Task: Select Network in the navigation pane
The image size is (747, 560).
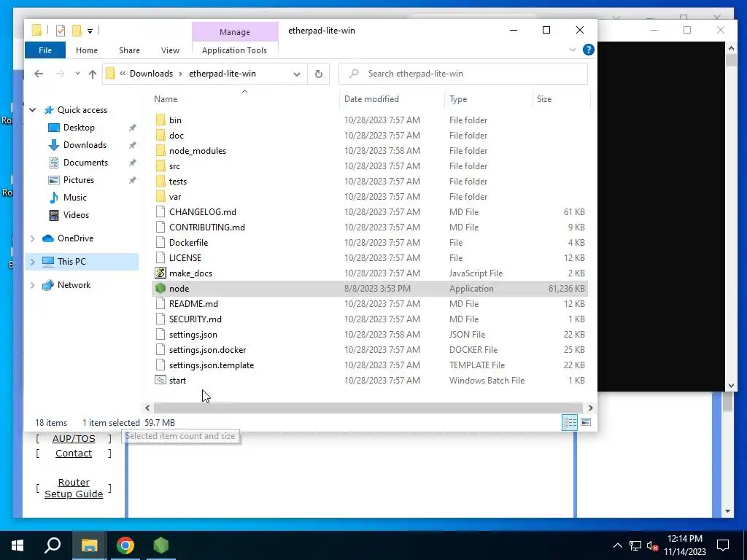Action: [x=74, y=285]
